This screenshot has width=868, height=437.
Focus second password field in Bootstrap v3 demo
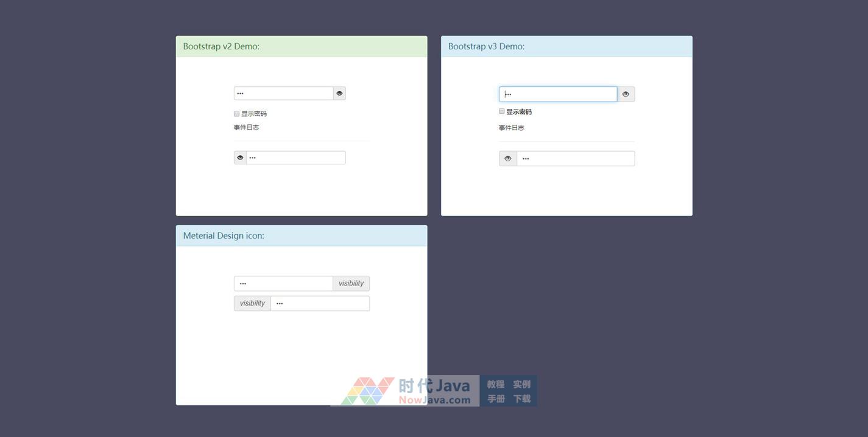click(576, 158)
